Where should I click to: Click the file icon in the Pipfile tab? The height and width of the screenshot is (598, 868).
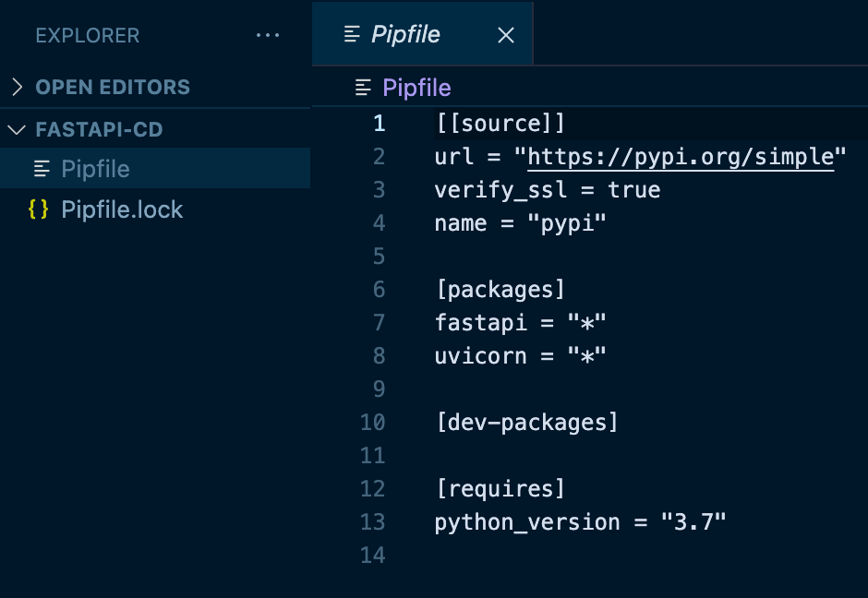352,35
